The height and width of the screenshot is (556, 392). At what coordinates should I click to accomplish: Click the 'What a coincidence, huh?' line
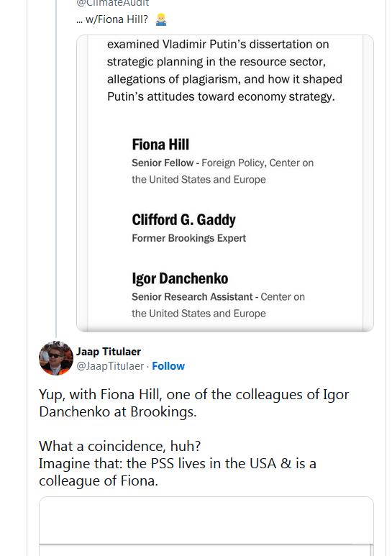coord(120,446)
